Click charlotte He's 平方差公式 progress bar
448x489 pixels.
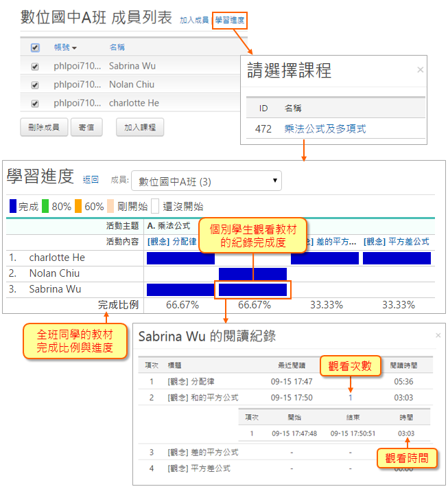[x=397, y=258]
